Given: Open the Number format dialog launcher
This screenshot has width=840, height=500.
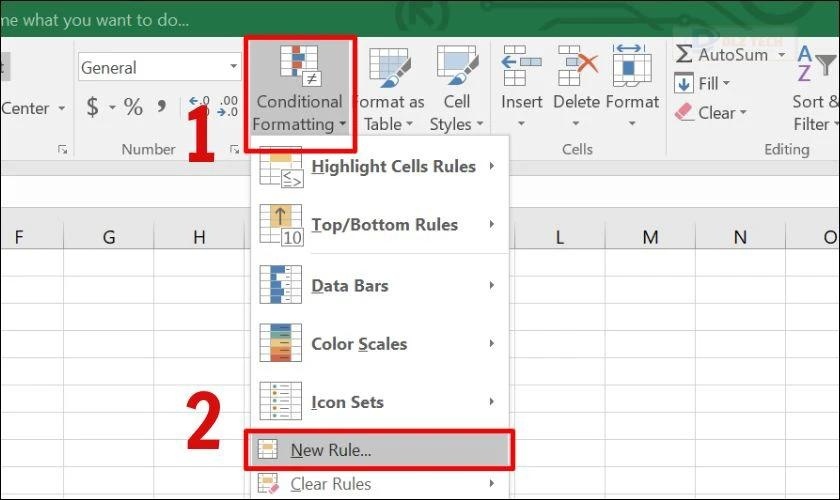Looking at the screenshot, I should [234, 150].
